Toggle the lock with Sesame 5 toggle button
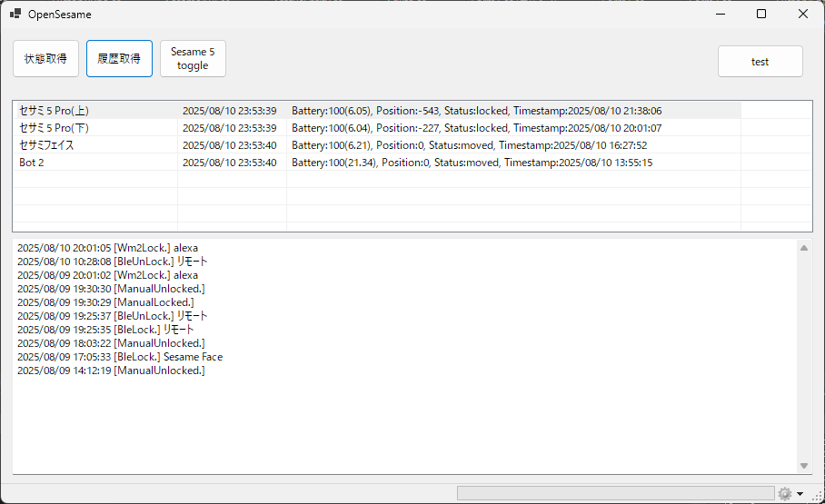Screen dimensions: 825x504 [194, 58]
